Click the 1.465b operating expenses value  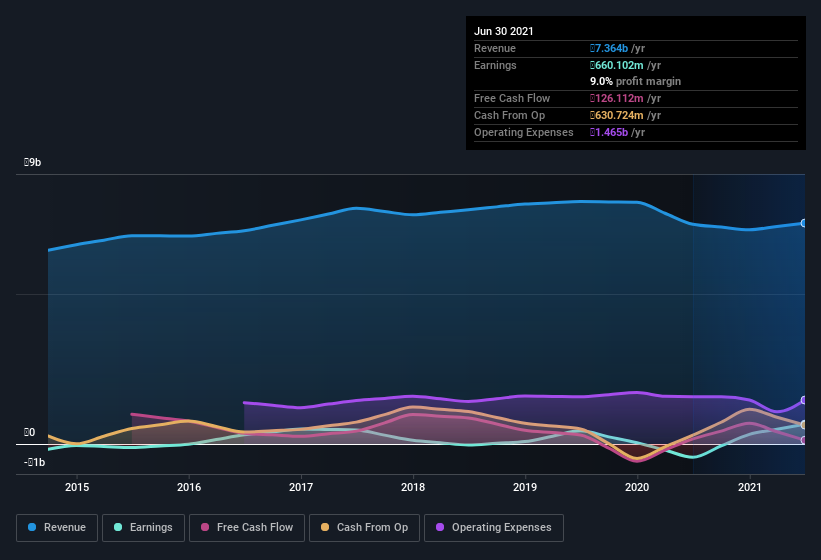click(x=609, y=132)
